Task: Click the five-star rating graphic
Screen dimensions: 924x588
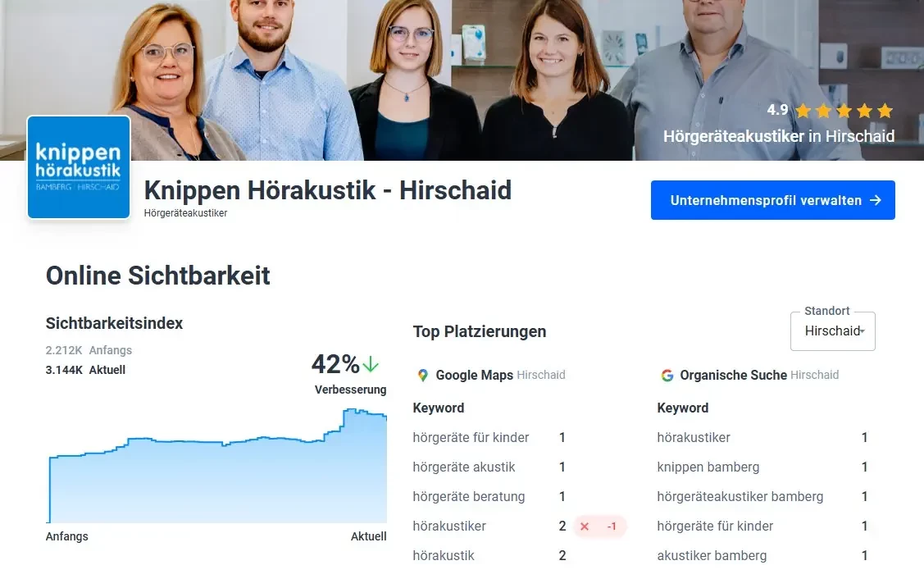Action: [x=844, y=111]
